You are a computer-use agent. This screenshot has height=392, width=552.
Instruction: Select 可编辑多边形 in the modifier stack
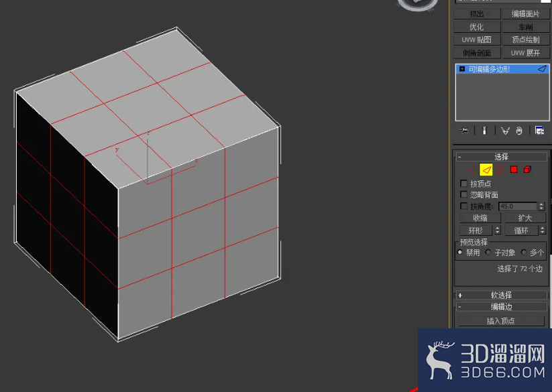(502, 69)
